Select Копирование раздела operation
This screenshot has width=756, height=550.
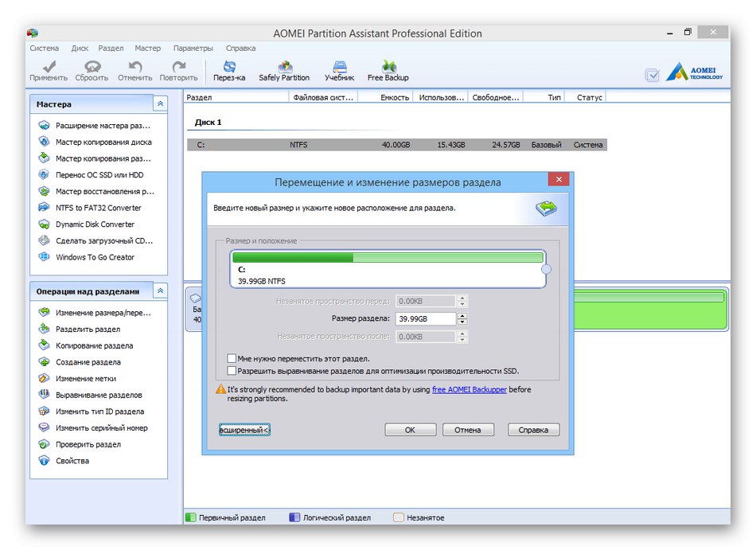tap(87, 345)
